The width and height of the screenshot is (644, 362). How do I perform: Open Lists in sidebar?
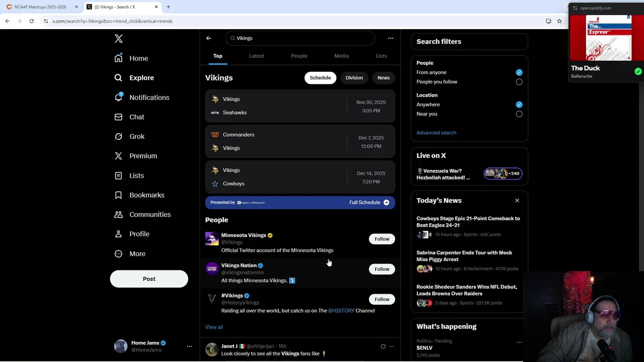pyautogui.click(x=129, y=175)
